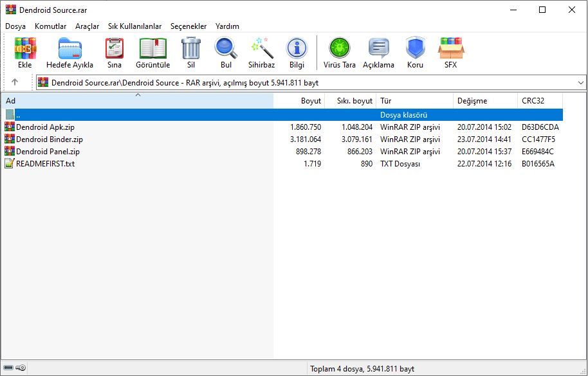Screen dimensions: 588x376
Task: Select the README​FIRST.txt file
Action: tap(45, 164)
